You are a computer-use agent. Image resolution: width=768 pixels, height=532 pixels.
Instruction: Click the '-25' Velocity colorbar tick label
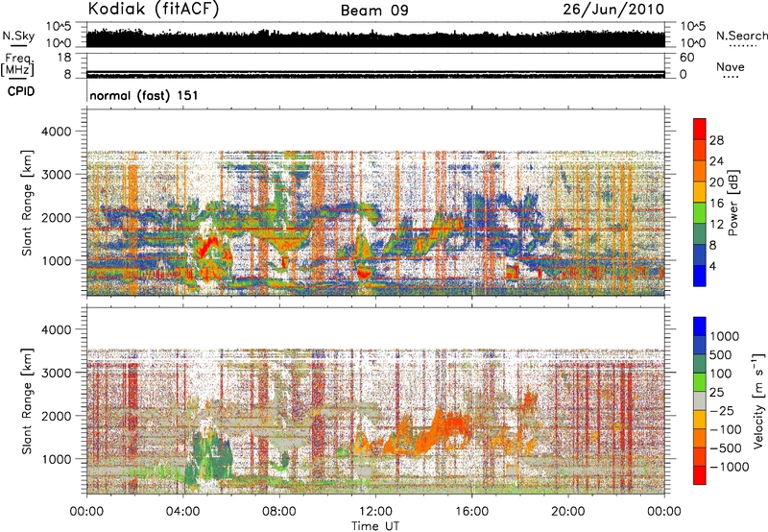click(x=722, y=411)
